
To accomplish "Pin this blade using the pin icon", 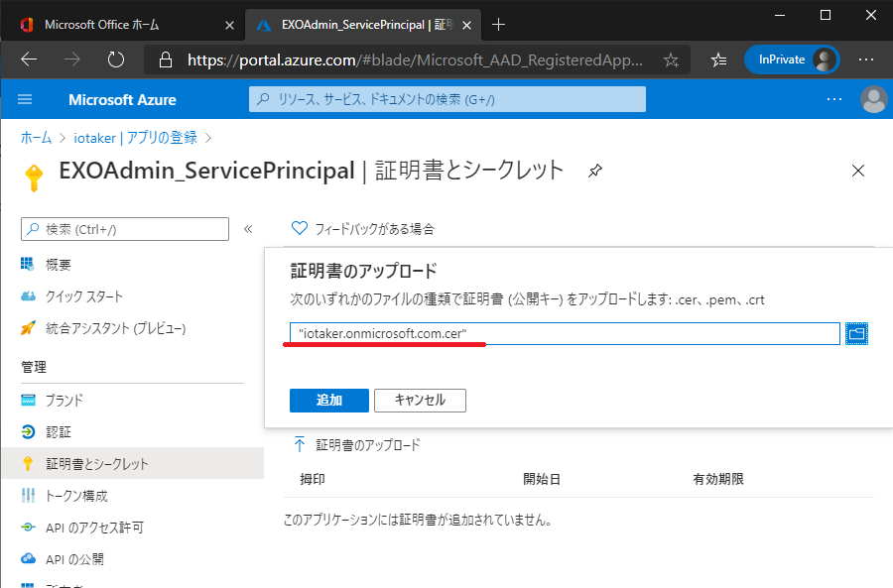I will [594, 171].
